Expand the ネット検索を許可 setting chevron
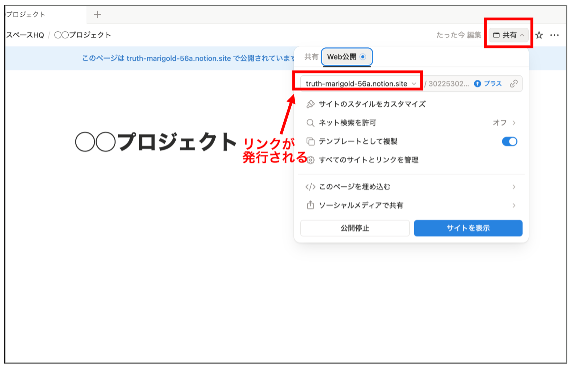 (515, 123)
